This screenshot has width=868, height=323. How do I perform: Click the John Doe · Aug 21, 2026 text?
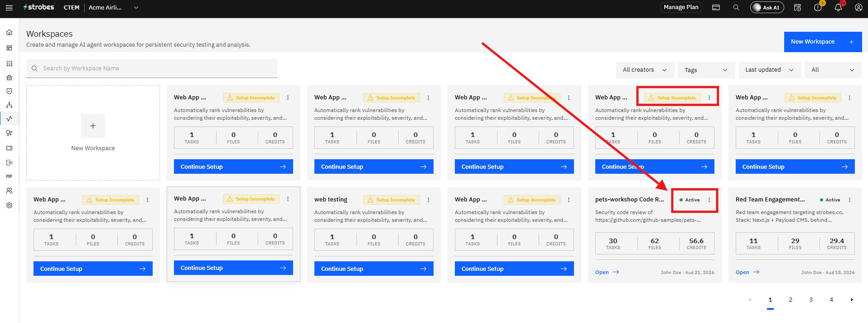tap(687, 273)
